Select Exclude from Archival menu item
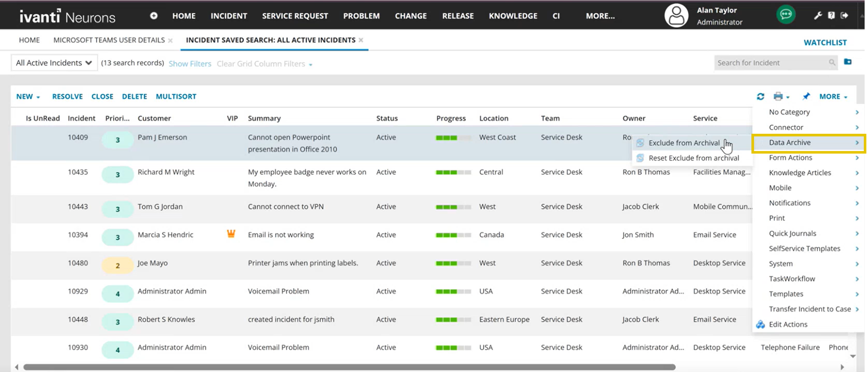Image resolution: width=868 pixels, height=372 pixels. (x=684, y=143)
